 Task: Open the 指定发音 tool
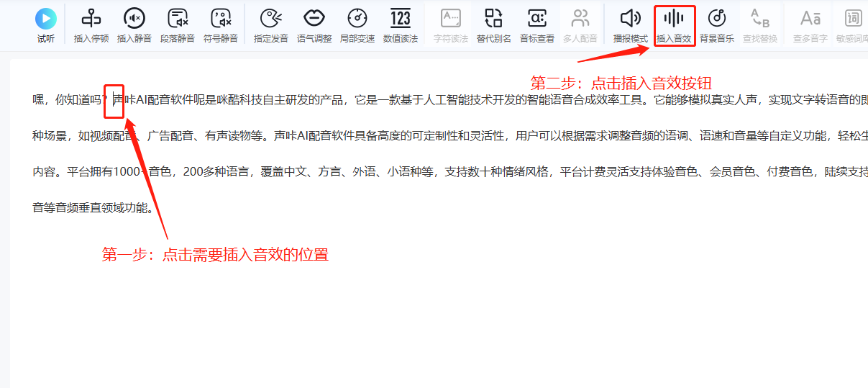[271, 25]
